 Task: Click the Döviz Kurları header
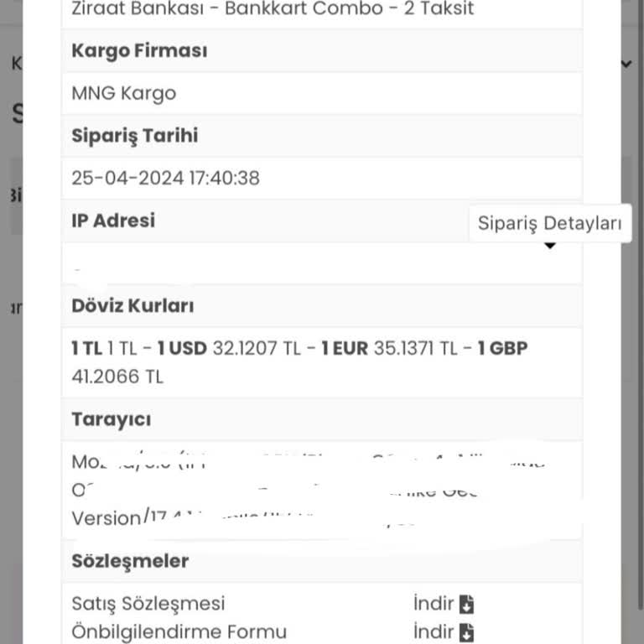coord(132,306)
